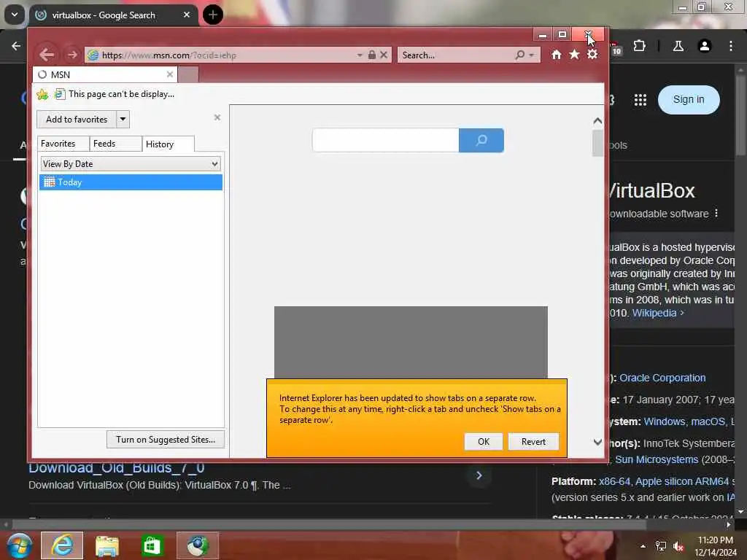Open the View By Date dropdown
Image resolution: width=747 pixels, height=560 pixels.
(x=131, y=164)
